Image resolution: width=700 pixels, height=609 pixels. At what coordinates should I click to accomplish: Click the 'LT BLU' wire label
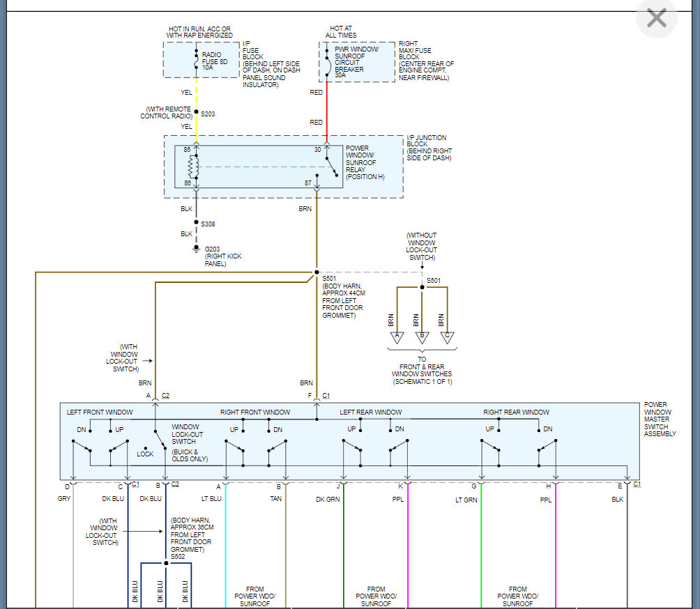[211, 498]
